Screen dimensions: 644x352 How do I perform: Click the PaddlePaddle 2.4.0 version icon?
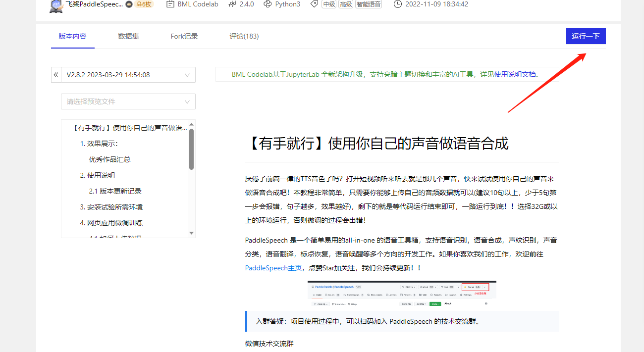pos(232,4)
